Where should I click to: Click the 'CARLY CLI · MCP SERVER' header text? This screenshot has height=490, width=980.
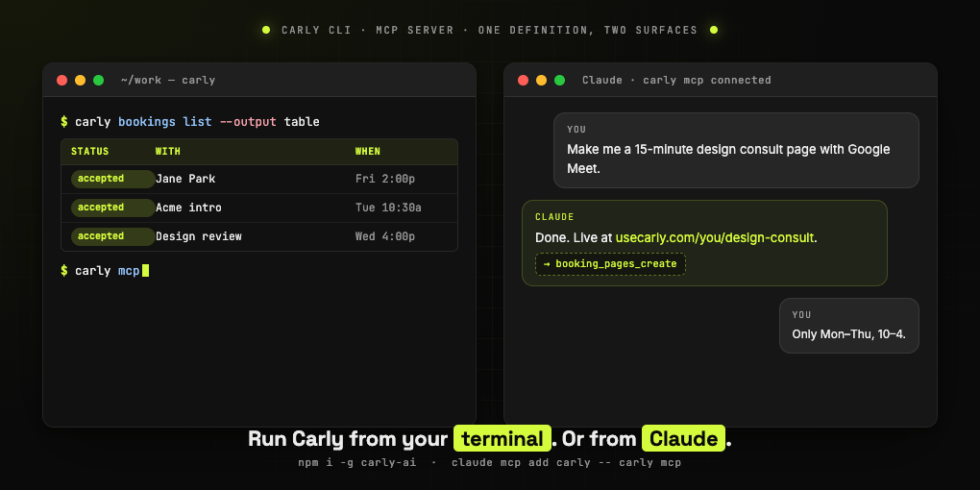click(367, 30)
